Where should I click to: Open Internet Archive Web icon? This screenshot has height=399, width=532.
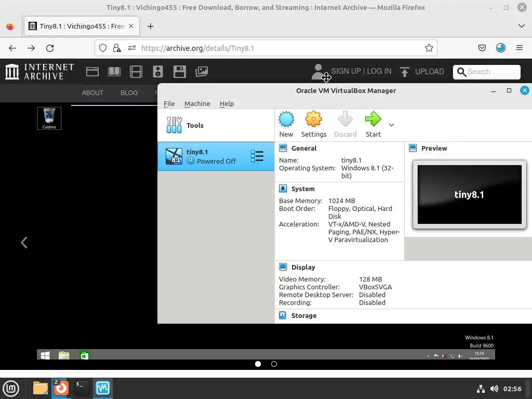[92, 72]
